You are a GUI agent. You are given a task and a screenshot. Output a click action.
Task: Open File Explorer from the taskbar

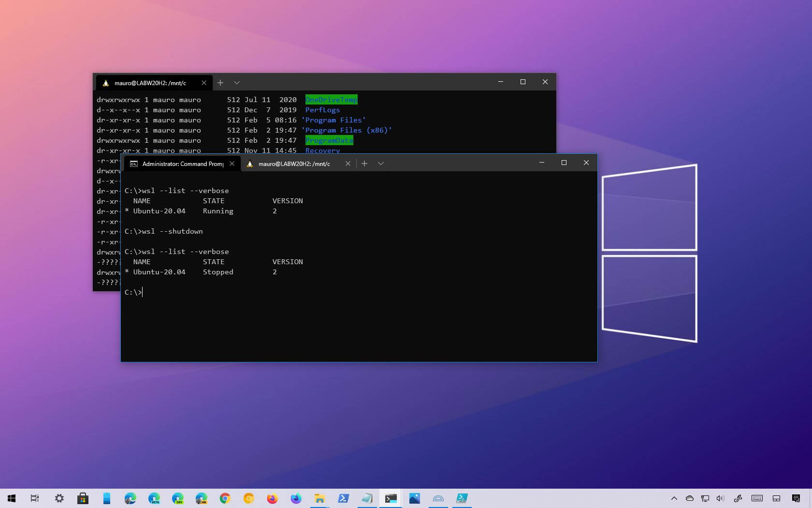point(319,498)
